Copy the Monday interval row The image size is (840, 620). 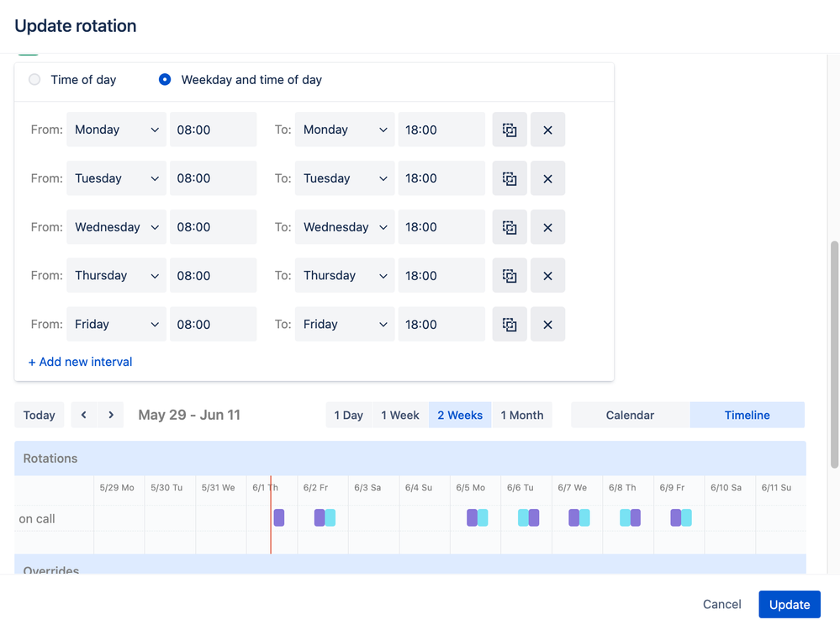(510, 130)
